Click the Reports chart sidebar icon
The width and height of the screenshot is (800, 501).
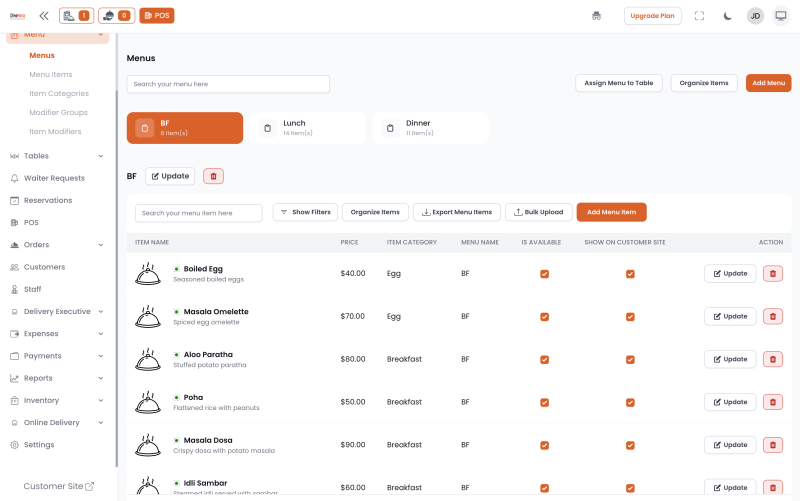tap(14, 378)
